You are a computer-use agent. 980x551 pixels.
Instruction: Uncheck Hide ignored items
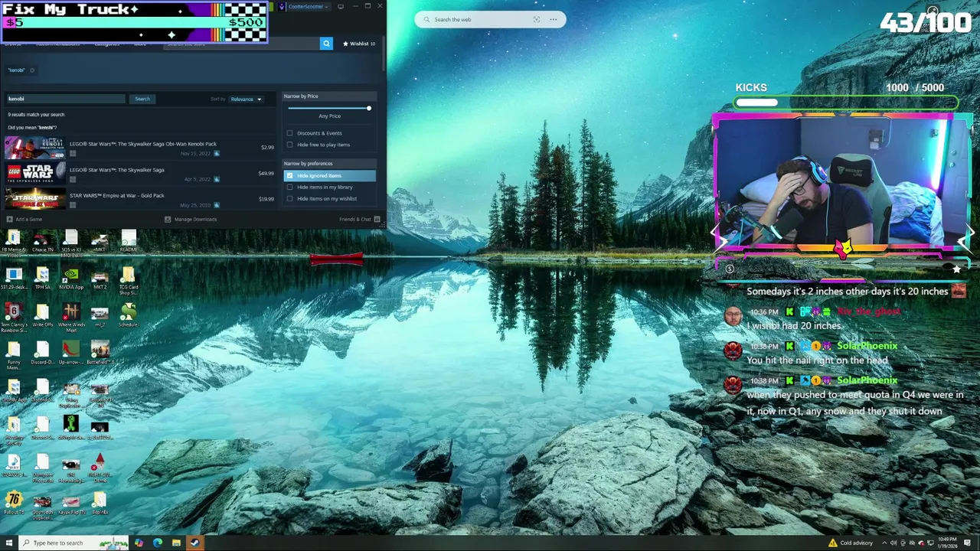point(289,175)
